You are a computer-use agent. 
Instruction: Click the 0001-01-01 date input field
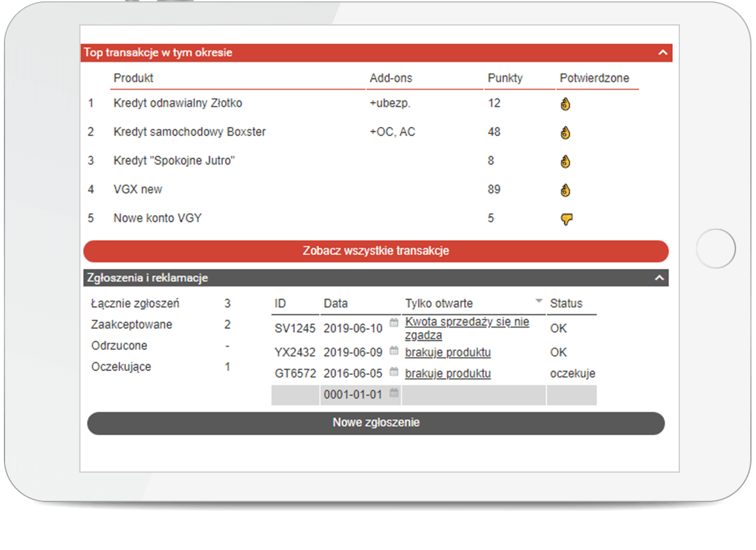pos(353,395)
